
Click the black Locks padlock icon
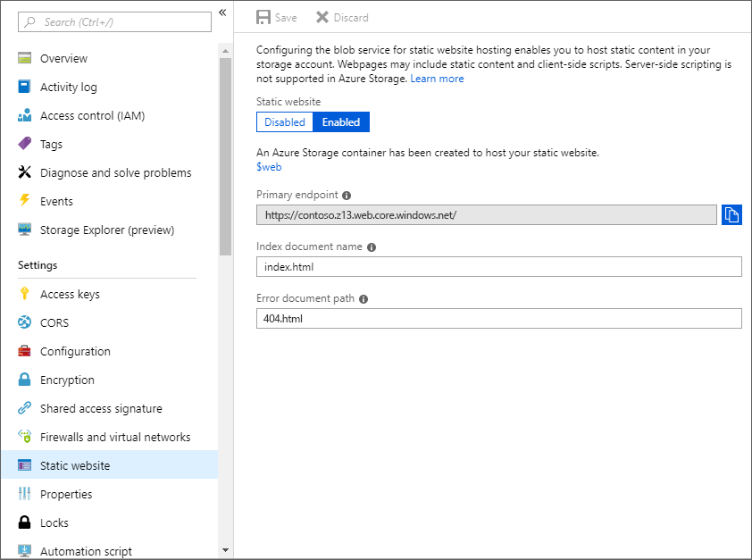(24, 522)
